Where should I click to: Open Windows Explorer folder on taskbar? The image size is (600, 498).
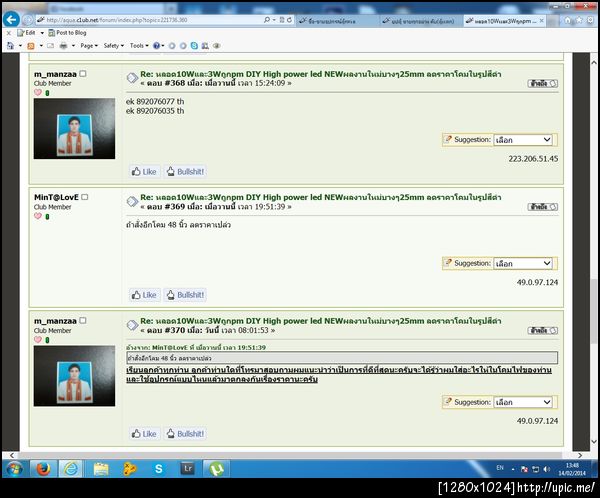101,469
